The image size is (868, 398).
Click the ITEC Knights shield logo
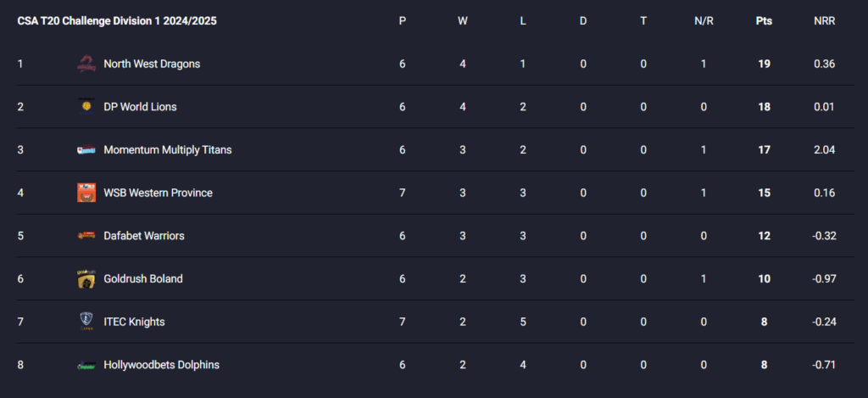coord(86,322)
